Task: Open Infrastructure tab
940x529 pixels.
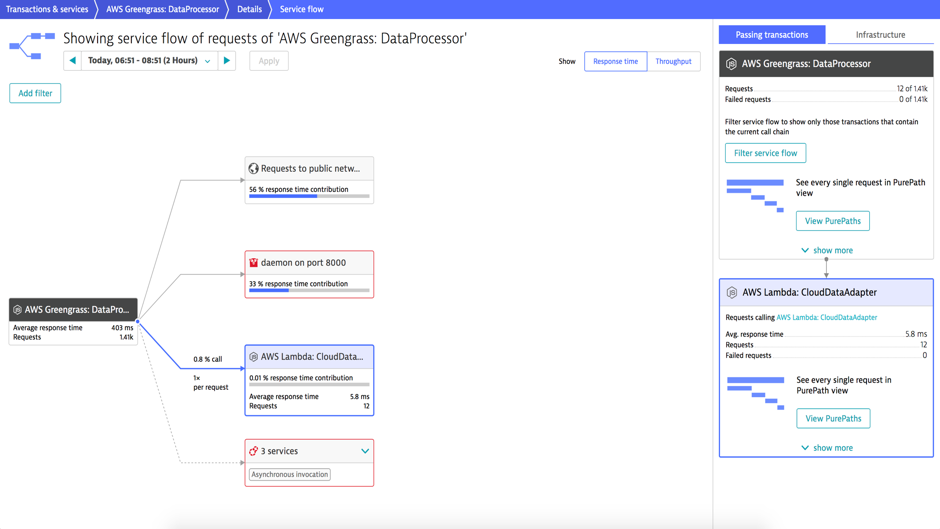Action: pos(880,35)
